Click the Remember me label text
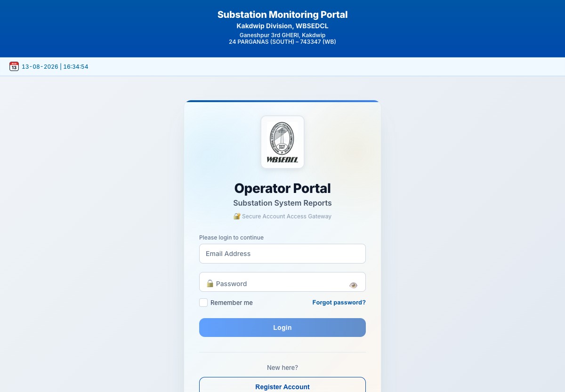 (x=232, y=303)
